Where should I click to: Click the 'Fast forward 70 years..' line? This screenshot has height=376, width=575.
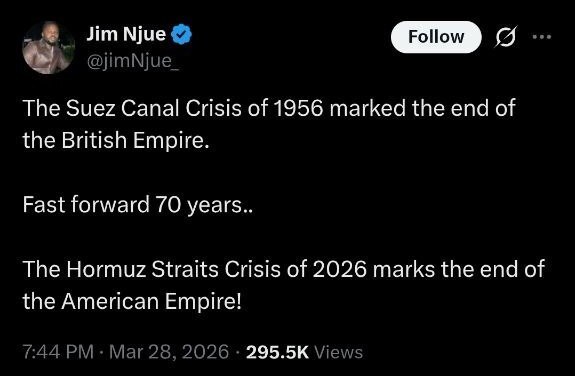pos(138,205)
